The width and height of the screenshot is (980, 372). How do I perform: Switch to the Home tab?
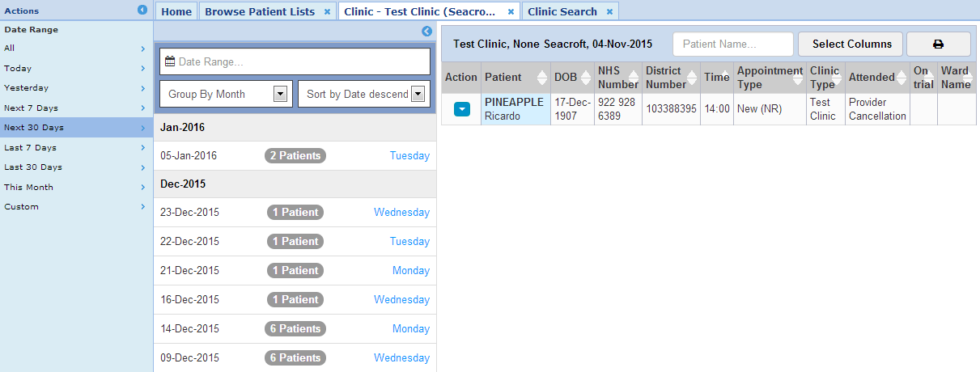tap(176, 11)
